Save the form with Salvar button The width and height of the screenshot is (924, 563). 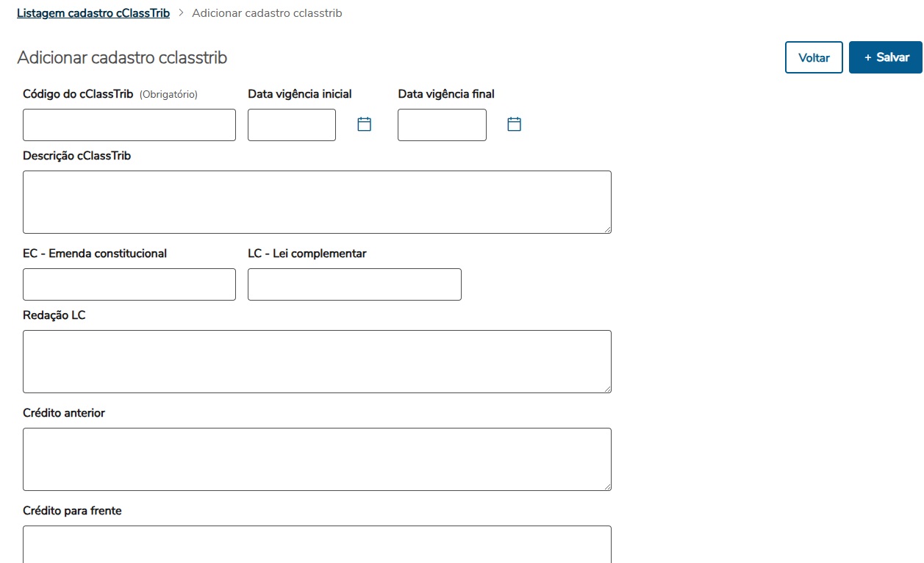tap(886, 57)
